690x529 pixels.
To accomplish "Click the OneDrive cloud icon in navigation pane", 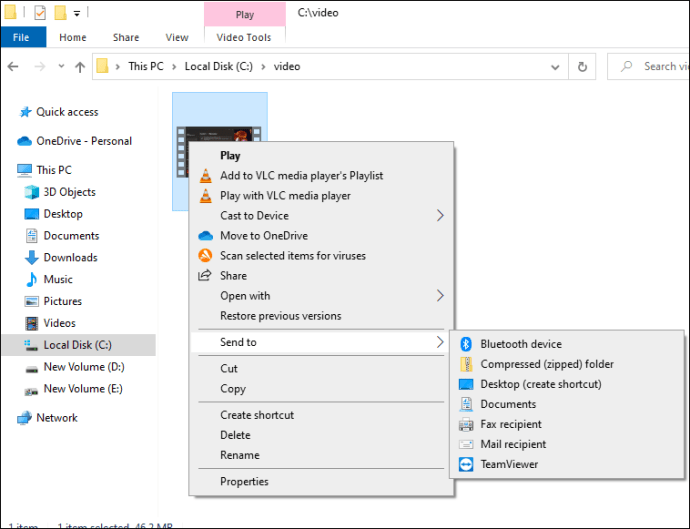I will click(x=25, y=141).
